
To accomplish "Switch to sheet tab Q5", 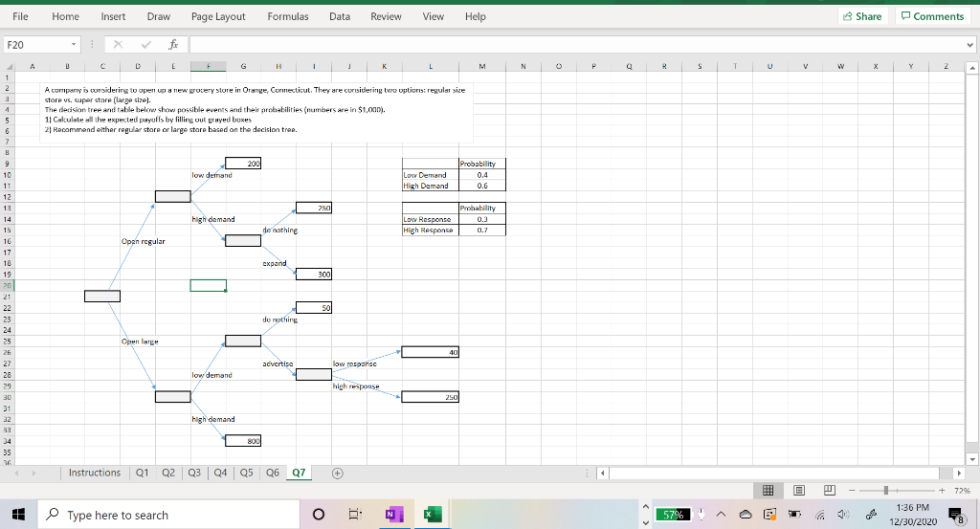I will (x=247, y=473).
